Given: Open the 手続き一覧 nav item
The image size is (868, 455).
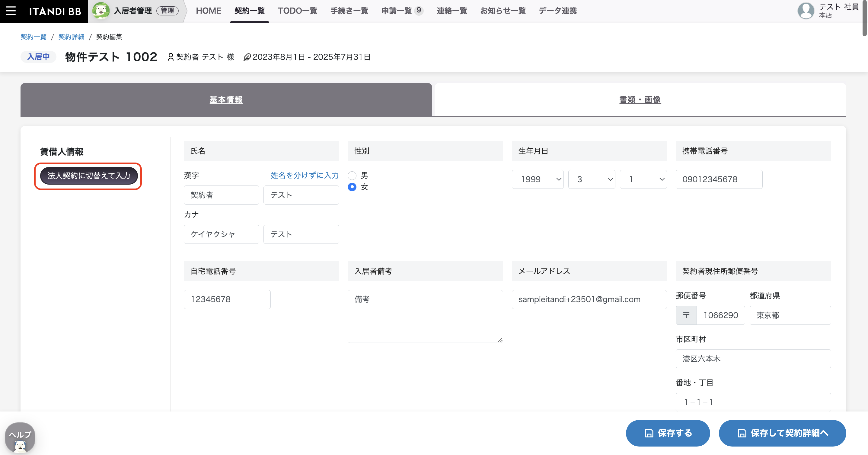Looking at the screenshot, I should pyautogui.click(x=349, y=11).
